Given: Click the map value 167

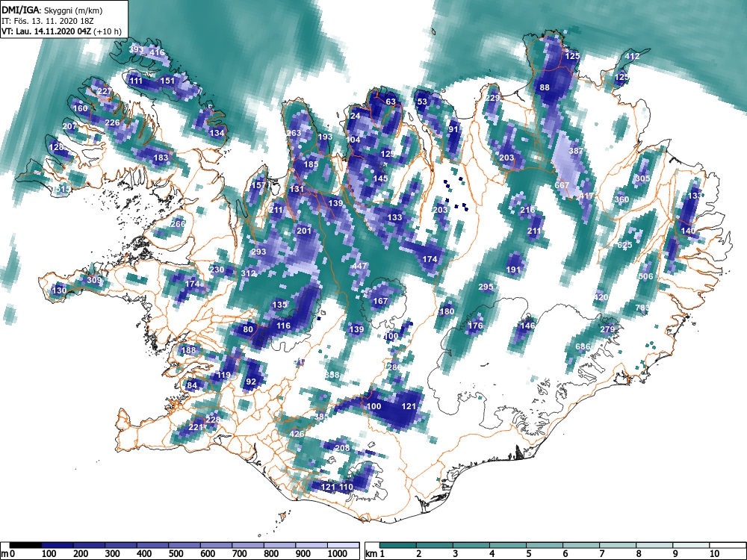Looking at the screenshot, I should click(380, 301).
